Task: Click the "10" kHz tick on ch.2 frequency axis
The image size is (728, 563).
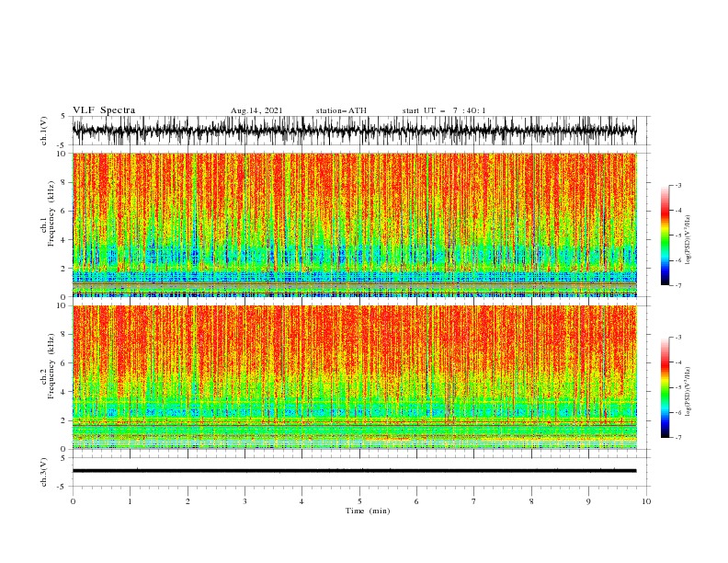Action: tap(62, 305)
